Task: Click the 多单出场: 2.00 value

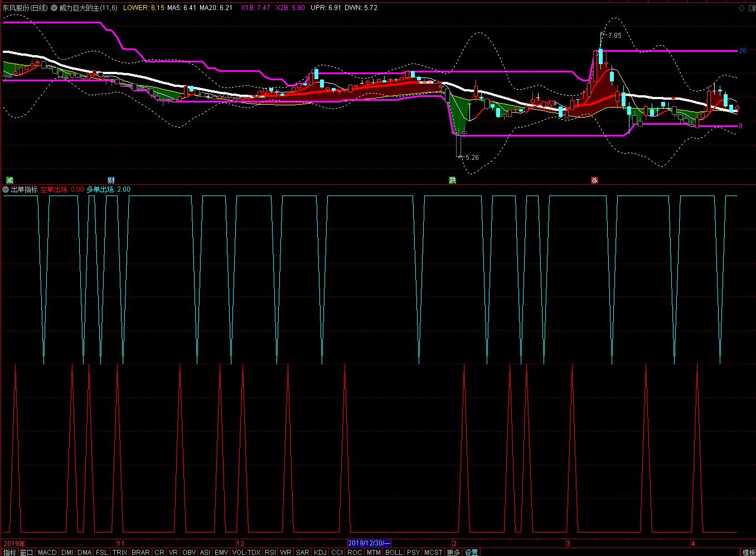Action: [108, 189]
